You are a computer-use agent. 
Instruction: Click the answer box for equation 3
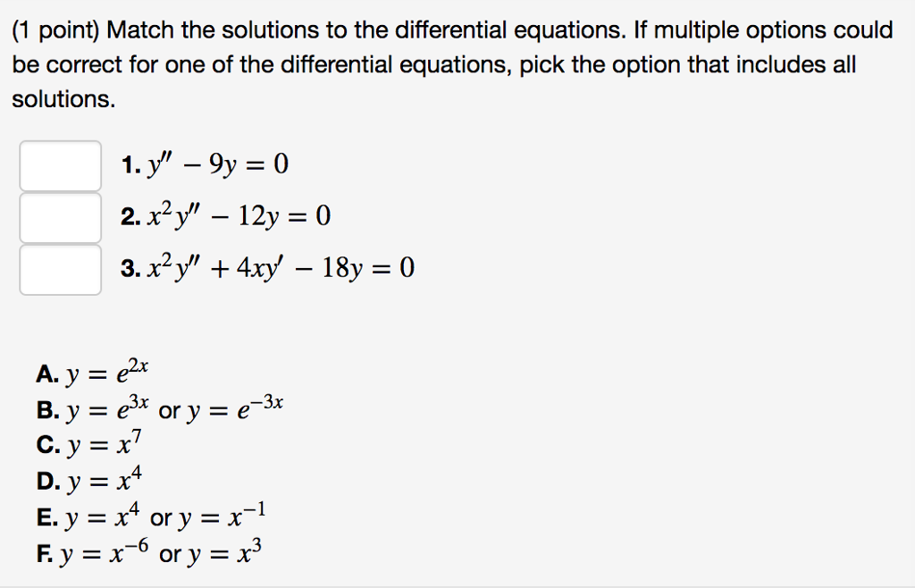[59, 269]
